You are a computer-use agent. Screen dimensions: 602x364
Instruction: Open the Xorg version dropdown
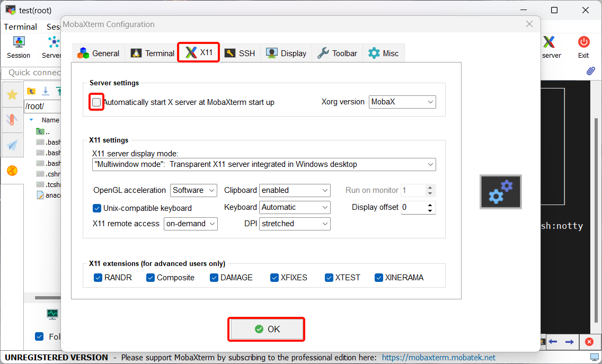point(402,102)
